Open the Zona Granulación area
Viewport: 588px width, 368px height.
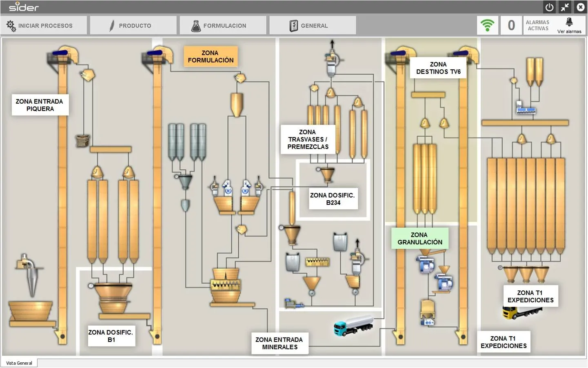coord(420,238)
